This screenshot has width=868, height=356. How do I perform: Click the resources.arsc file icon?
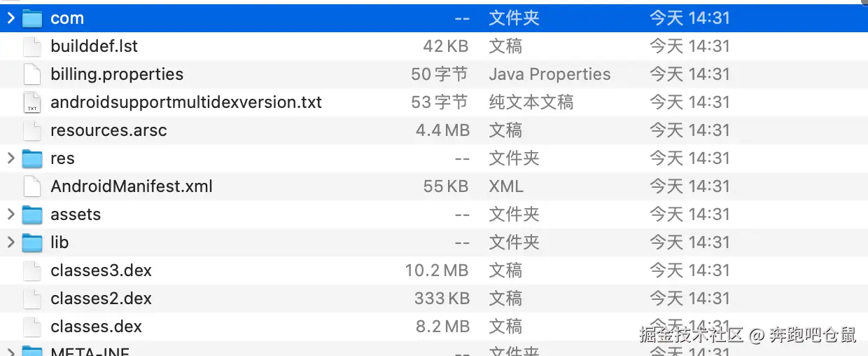click(32, 130)
